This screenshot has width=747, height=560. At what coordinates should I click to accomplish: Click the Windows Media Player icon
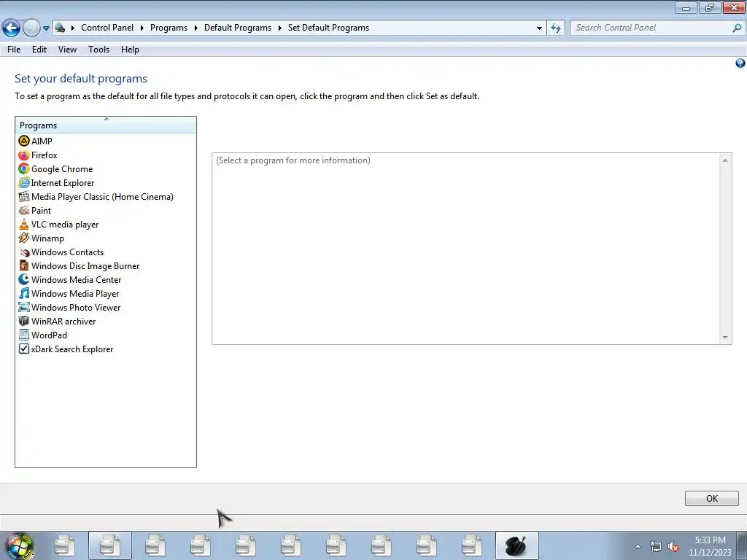pos(24,293)
